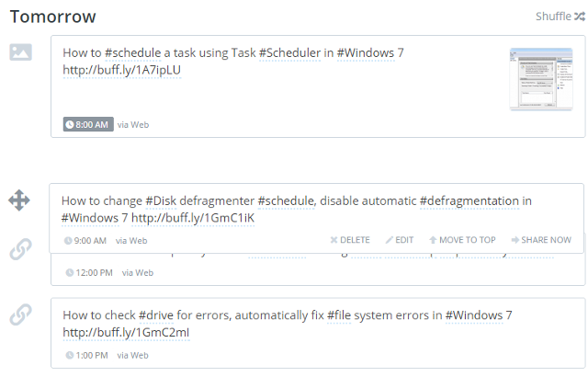Image resolution: width=588 pixels, height=377 pixels.
Task: Open the buff.ly/1A7ipLU link
Action: point(121,70)
